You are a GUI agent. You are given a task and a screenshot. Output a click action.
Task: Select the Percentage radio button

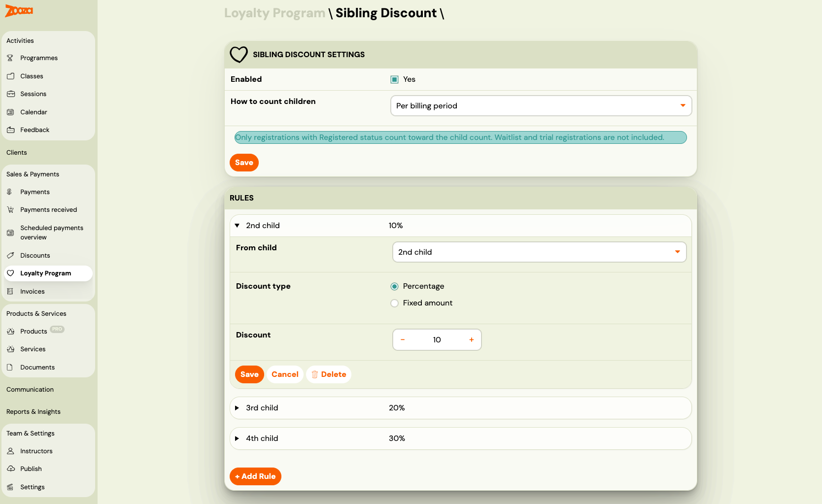pos(394,286)
